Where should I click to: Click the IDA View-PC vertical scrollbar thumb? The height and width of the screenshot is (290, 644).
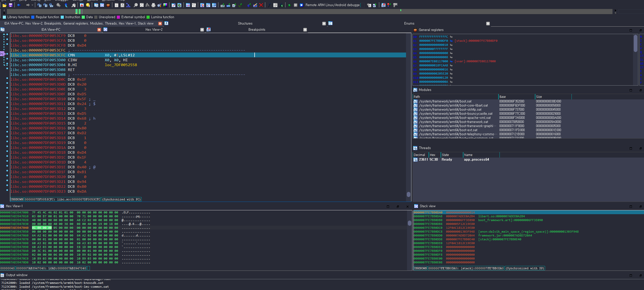[408, 194]
